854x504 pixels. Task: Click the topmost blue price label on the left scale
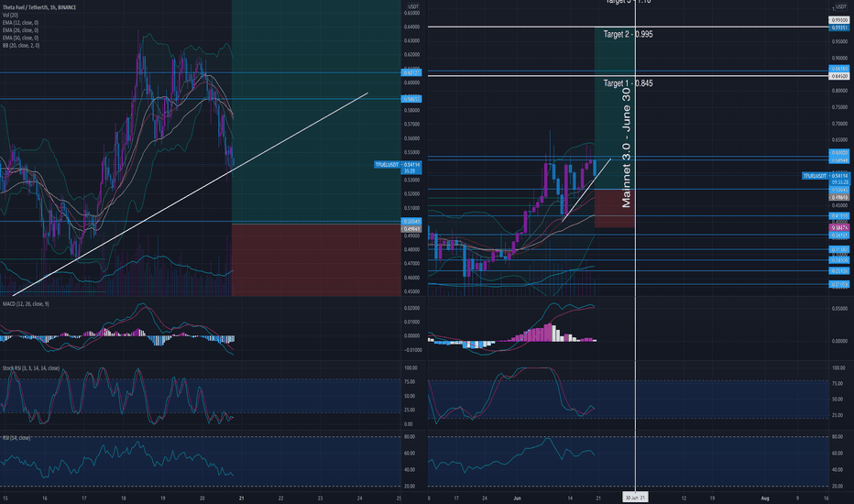[x=411, y=72]
